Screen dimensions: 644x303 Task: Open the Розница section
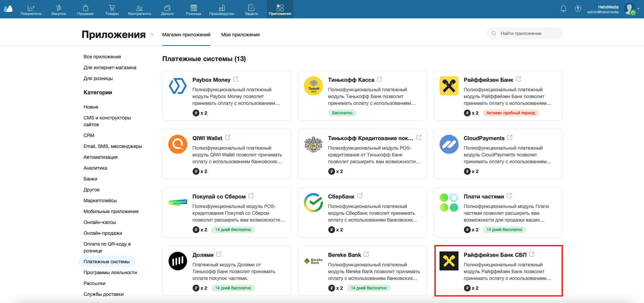pos(193,10)
